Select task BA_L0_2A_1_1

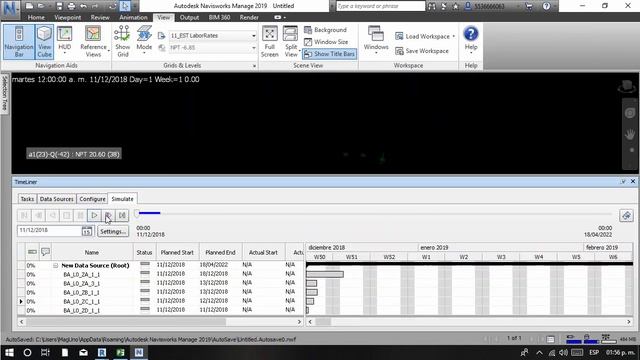click(x=82, y=274)
